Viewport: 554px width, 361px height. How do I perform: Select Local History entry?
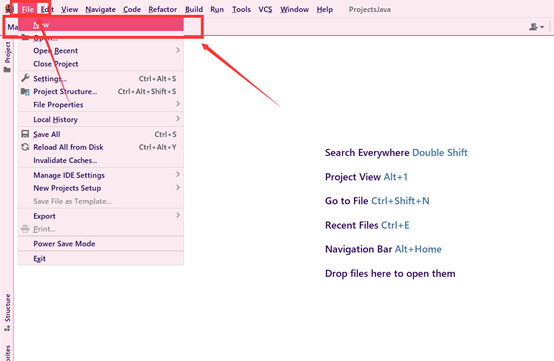(x=101, y=119)
